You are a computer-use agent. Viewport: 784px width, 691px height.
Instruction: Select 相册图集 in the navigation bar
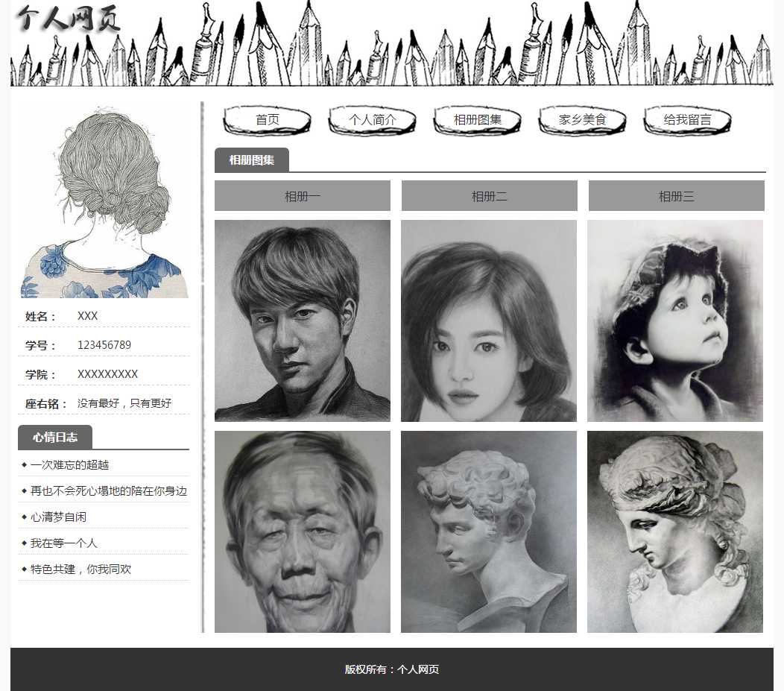tap(477, 120)
